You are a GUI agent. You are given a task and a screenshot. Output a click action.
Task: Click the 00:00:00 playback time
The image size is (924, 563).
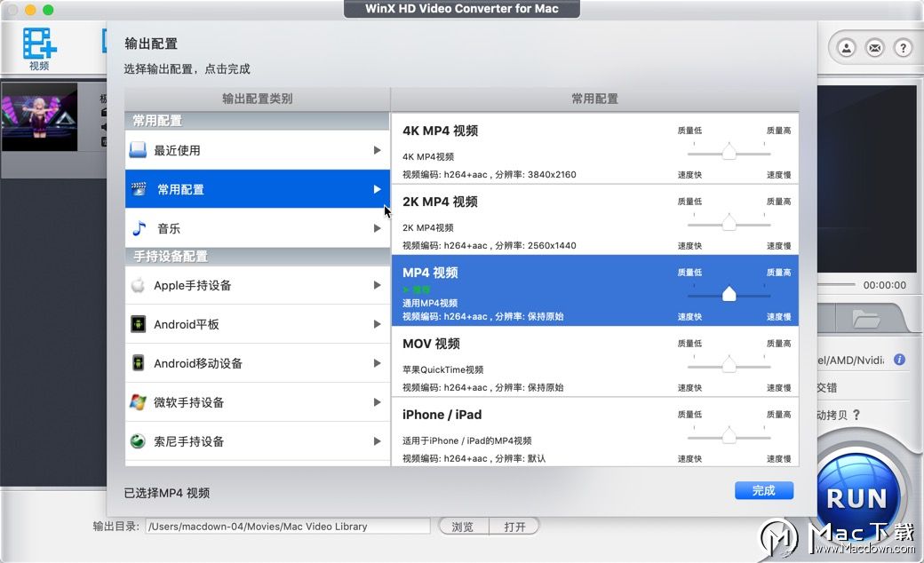coord(885,285)
